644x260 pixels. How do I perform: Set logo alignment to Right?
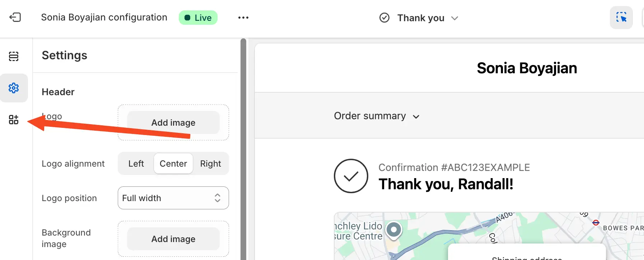[x=210, y=164]
